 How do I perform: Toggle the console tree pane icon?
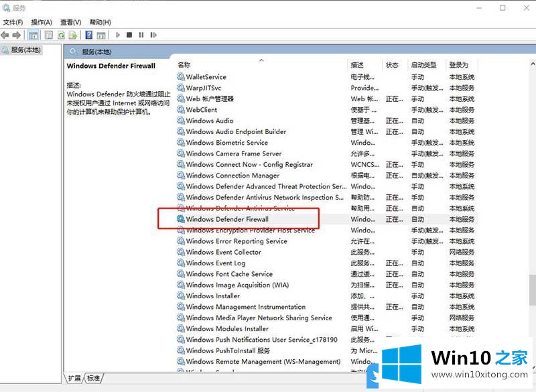tap(33, 35)
